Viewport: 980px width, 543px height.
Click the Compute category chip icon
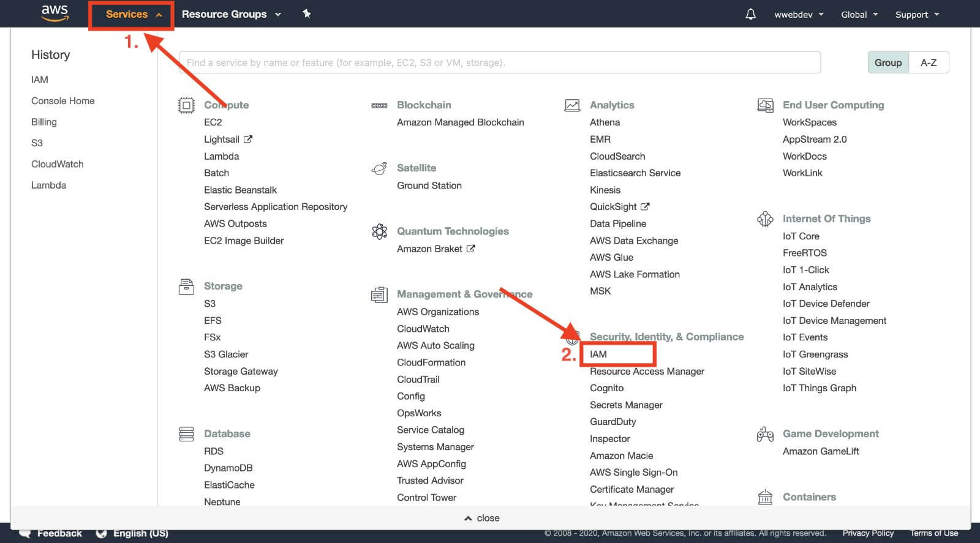click(x=186, y=105)
